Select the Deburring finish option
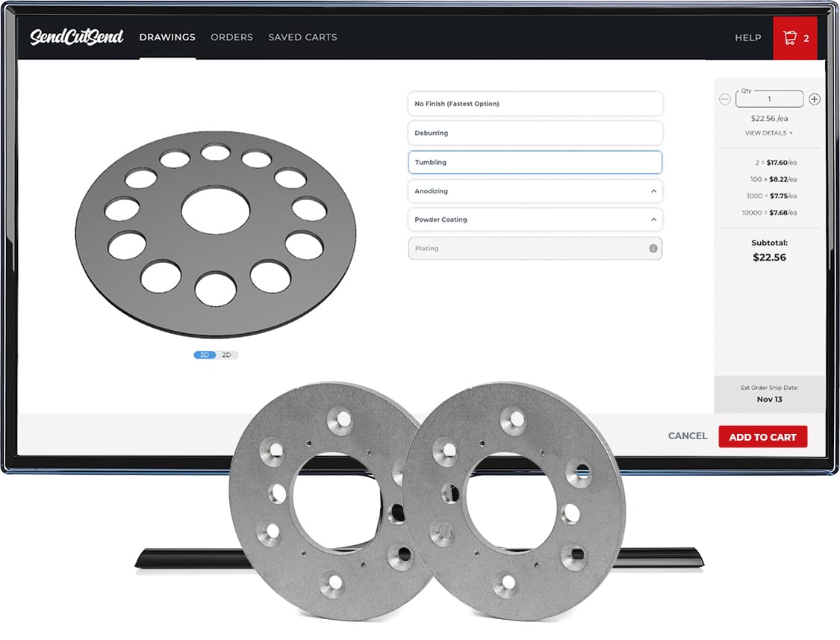 [535, 133]
